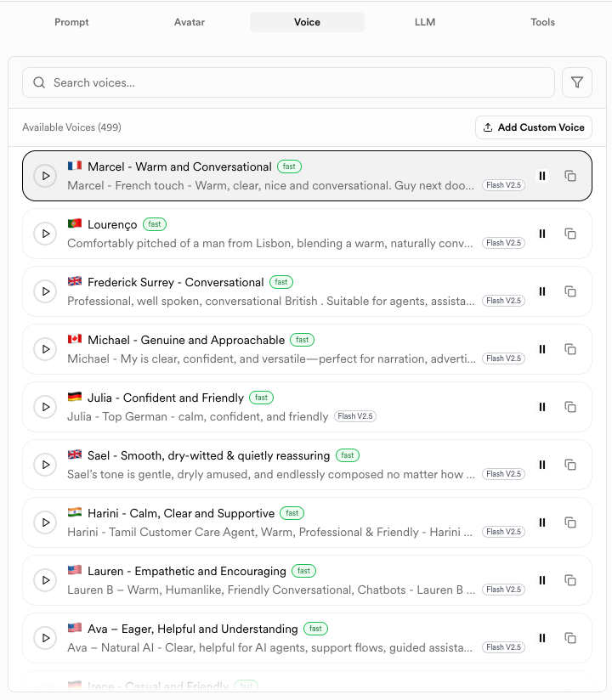The height and width of the screenshot is (700, 612).
Task: Play the Marcel voice preview
Action: (x=45, y=176)
